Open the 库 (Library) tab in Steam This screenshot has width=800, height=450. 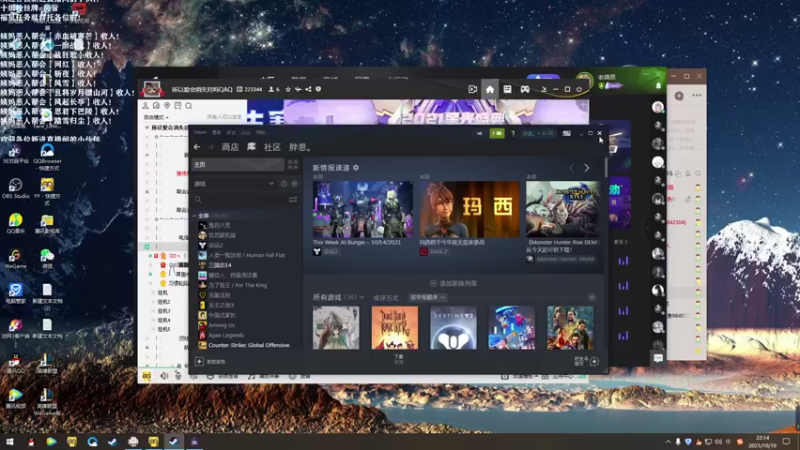(252, 146)
